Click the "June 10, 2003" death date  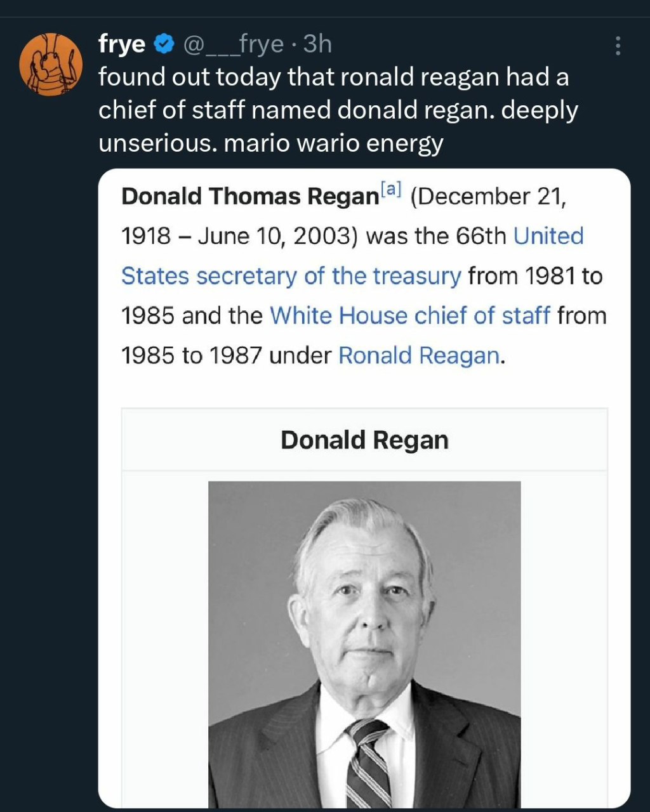(273, 237)
